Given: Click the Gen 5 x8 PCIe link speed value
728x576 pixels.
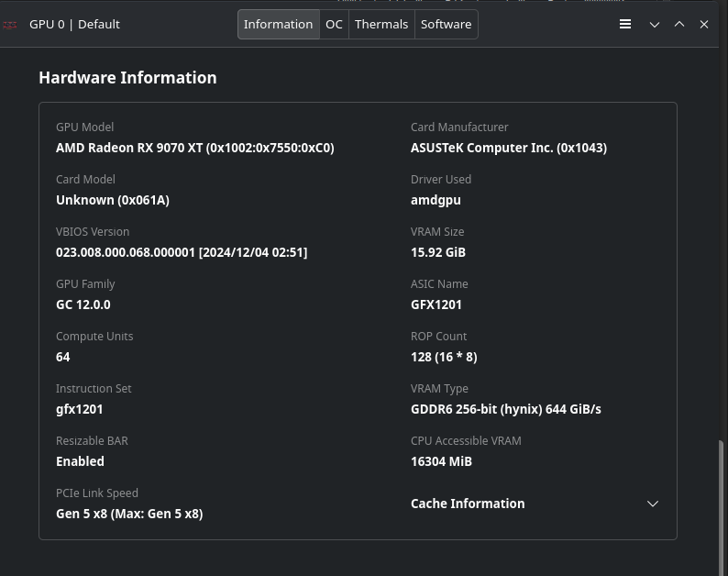Looking at the screenshot, I should point(129,514).
